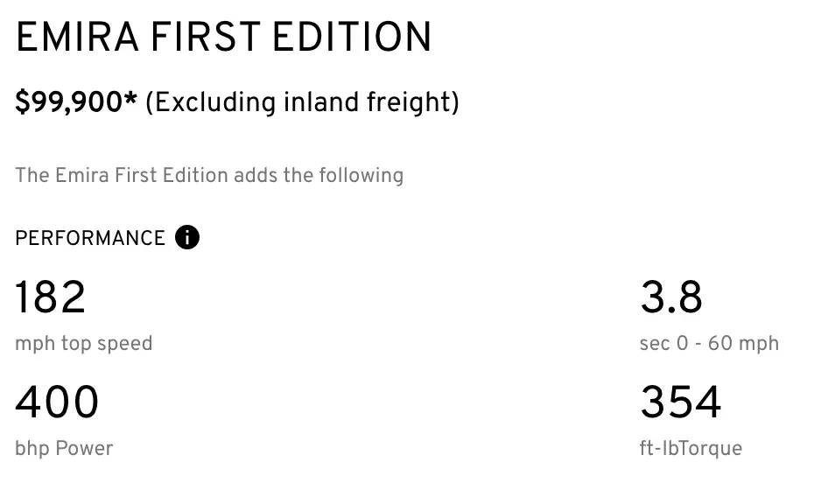Click the 354 torque figure

coord(680,402)
